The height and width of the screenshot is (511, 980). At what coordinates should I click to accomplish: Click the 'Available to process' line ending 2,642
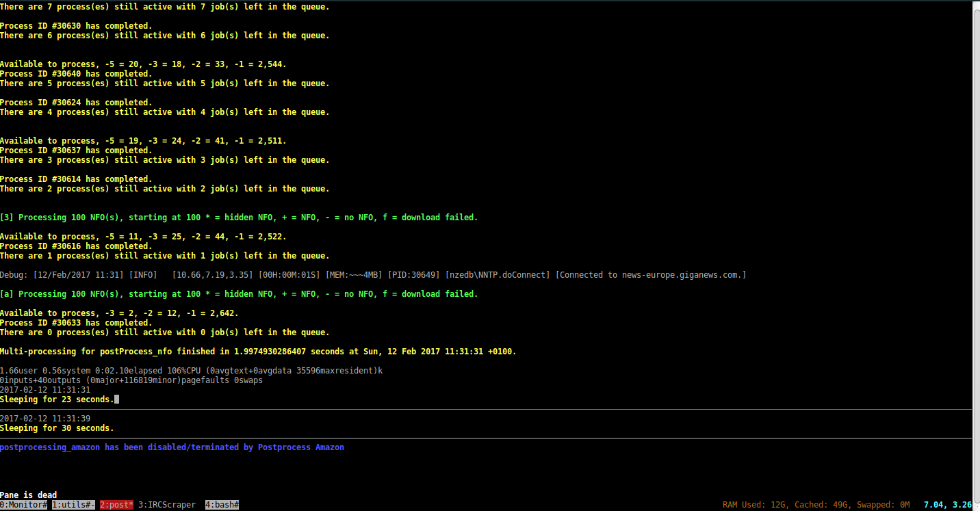[119, 313]
